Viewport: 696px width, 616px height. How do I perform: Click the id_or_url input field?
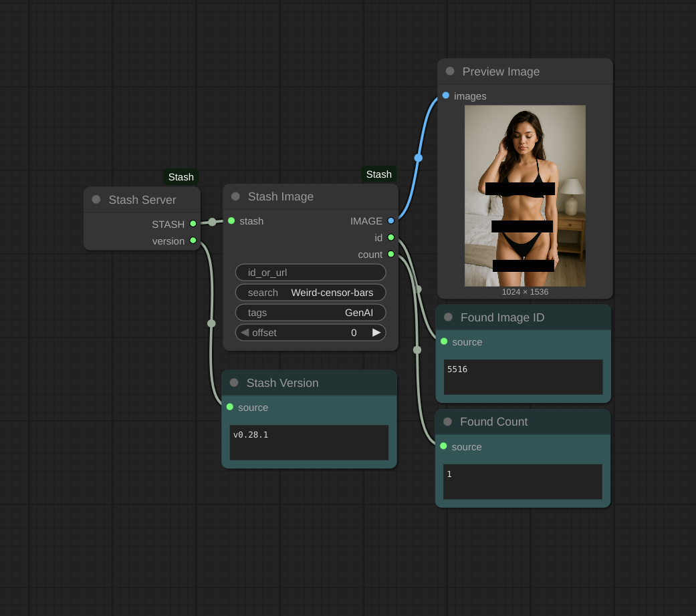tap(311, 273)
